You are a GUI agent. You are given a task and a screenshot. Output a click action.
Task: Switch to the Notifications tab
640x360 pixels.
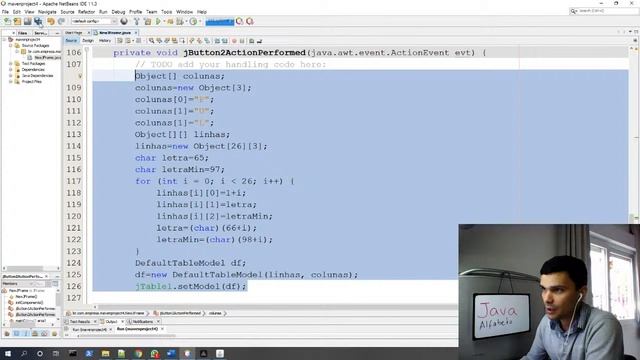(x=142, y=322)
